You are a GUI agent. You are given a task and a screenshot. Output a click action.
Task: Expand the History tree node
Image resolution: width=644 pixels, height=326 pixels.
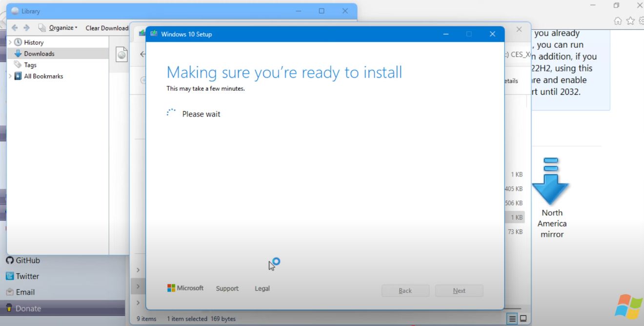click(x=10, y=42)
